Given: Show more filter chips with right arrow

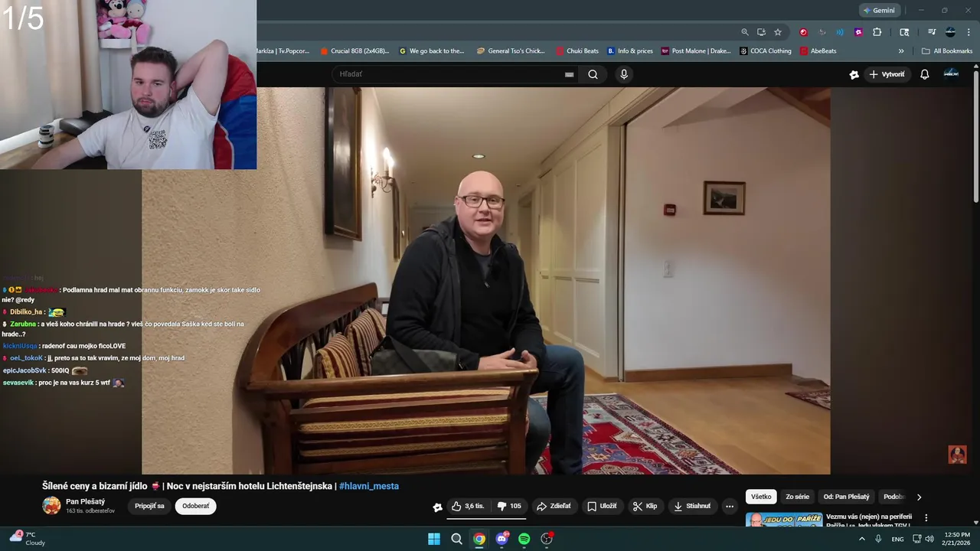Looking at the screenshot, I should [x=919, y=497].
